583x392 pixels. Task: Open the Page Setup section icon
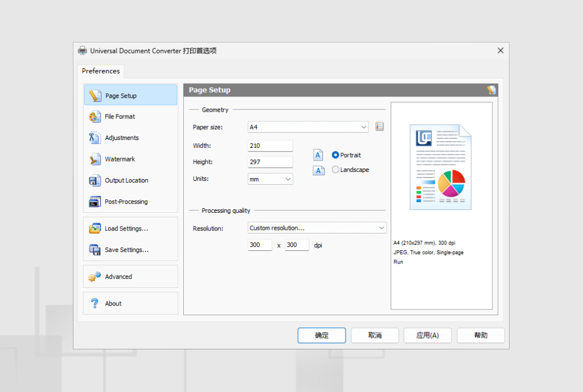pos(95,96)
